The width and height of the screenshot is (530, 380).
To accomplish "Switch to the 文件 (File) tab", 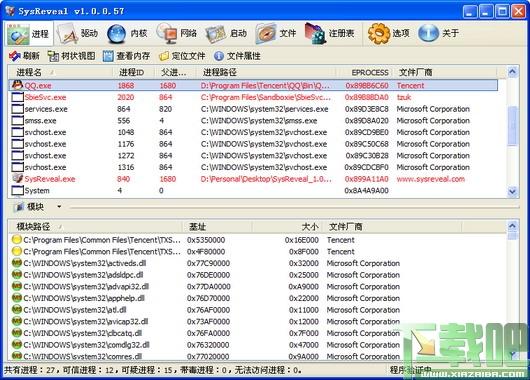I will [276, 33].
